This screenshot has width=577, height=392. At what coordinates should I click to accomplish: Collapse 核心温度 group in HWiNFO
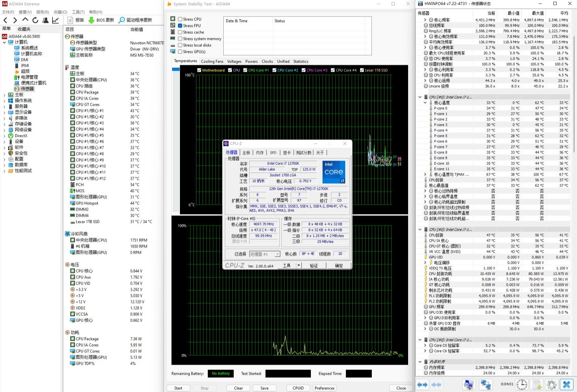click(x=425, y=102)
